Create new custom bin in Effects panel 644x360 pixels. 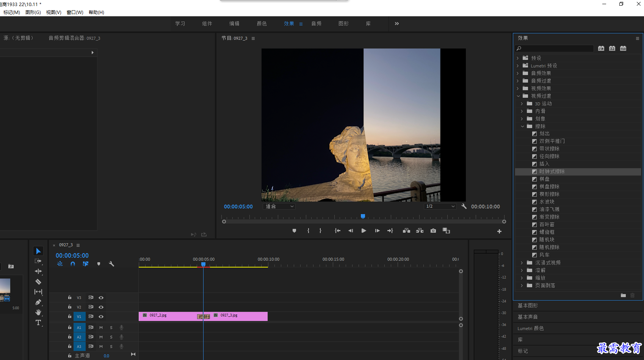pyautogui.click(x=623, y=295)
